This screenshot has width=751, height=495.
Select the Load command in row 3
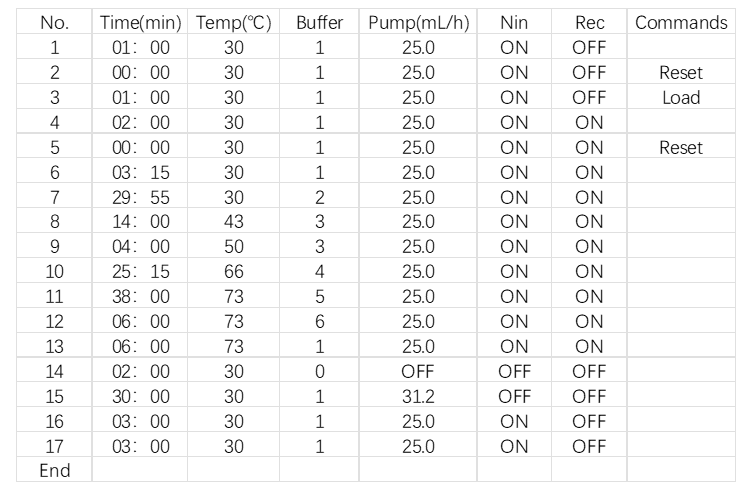(681, 98)
